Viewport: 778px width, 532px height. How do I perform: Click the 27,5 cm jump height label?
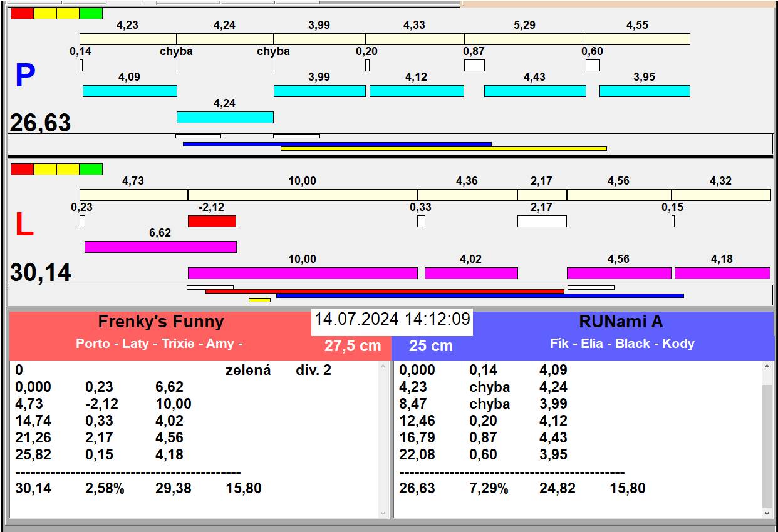click(x=353, y=345)
